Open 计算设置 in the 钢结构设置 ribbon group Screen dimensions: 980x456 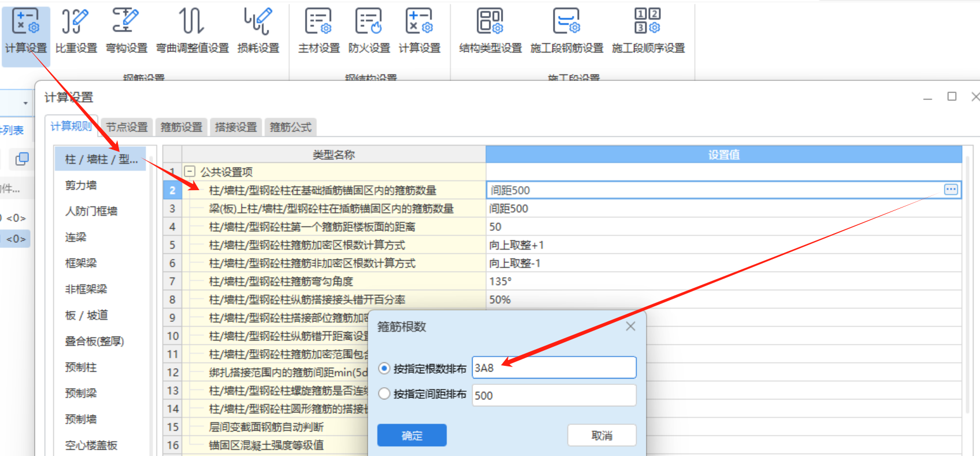pos(420,32)
